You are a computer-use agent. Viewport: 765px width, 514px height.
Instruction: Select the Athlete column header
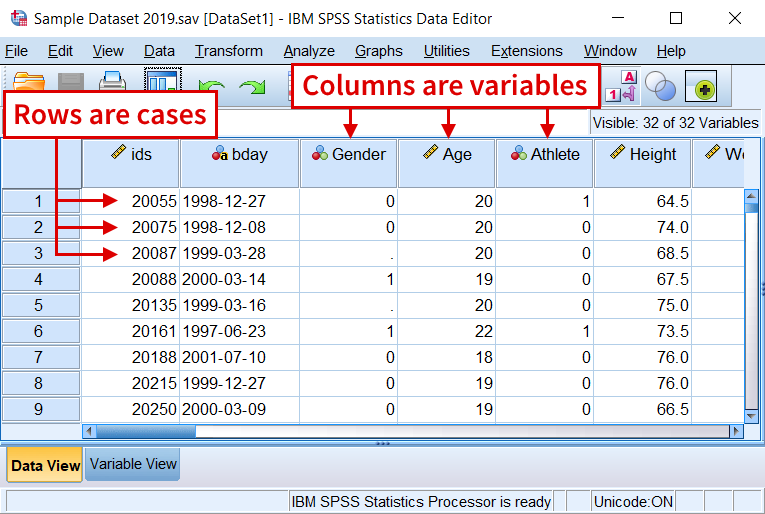click(x=544, y=163)
